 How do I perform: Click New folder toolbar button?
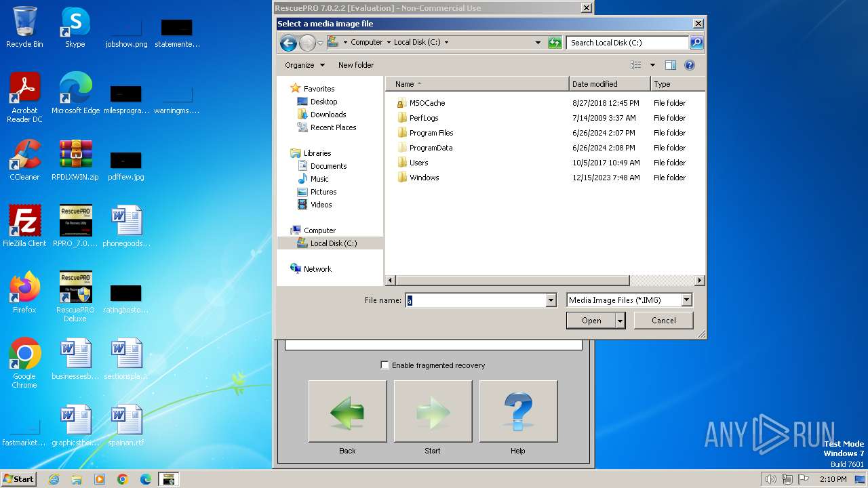click(x=356, y=65)
